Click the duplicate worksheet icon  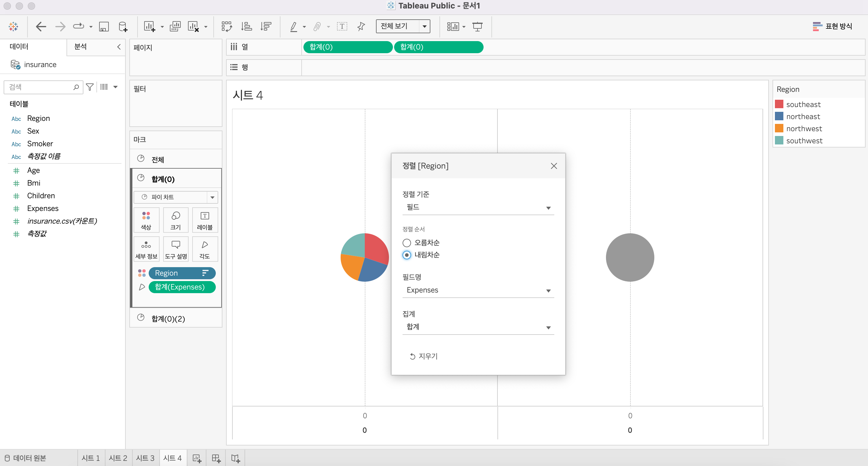[x=175, y=26]
